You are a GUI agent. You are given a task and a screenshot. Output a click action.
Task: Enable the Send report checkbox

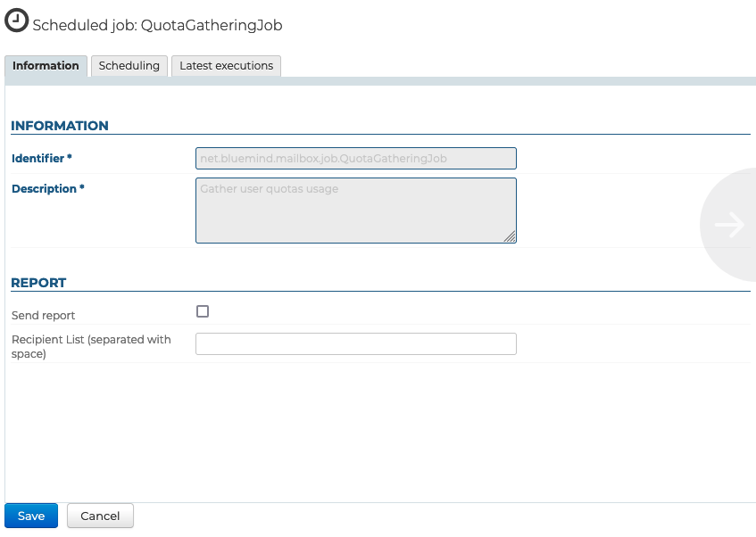click(x=203, y=311)
